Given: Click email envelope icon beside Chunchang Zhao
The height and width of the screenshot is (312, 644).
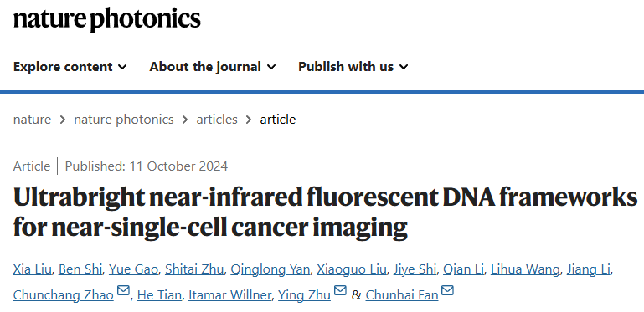Looking at the screenshot, I should click(123, 291).
